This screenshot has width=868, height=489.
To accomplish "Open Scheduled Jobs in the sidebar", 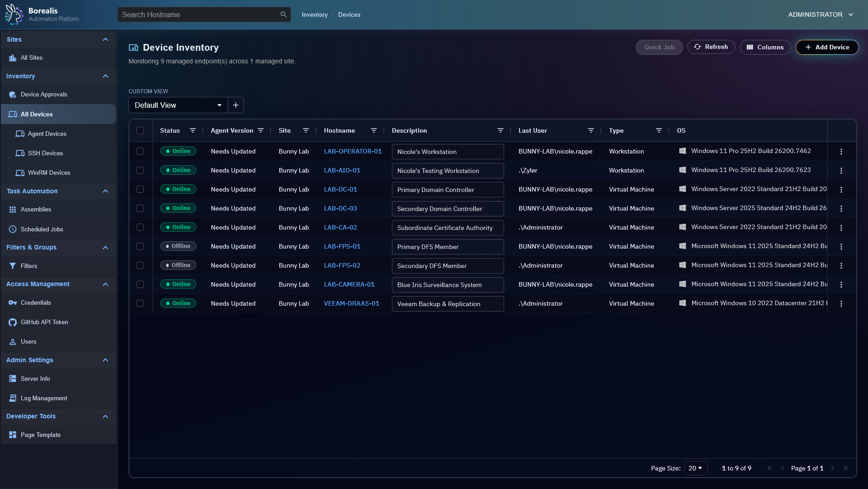I will (42, 229).
